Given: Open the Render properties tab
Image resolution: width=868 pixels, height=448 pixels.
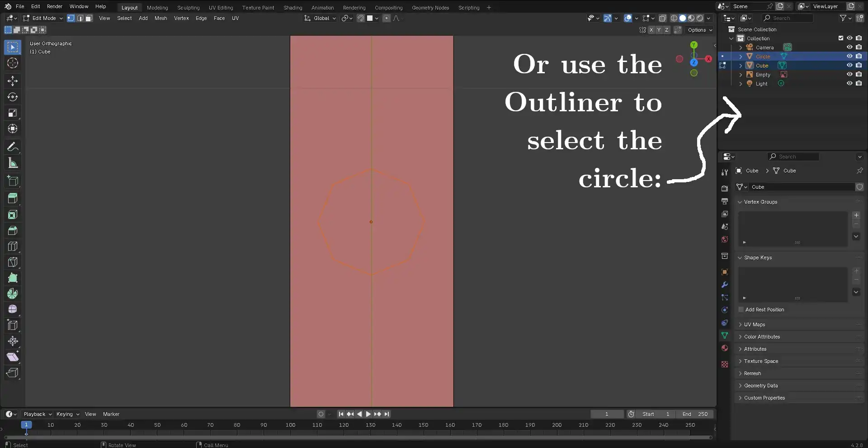Looking at the screenshot, I should (725, 188).
